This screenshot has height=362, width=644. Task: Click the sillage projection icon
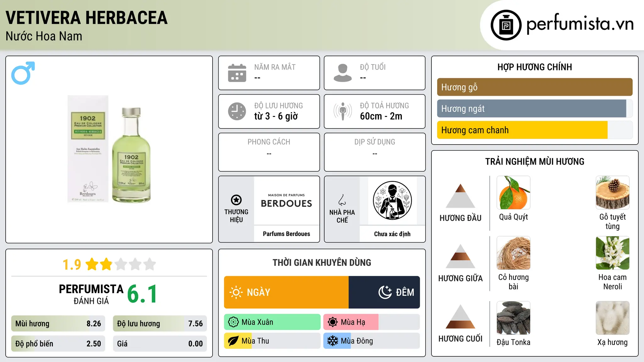click(343, 111)
